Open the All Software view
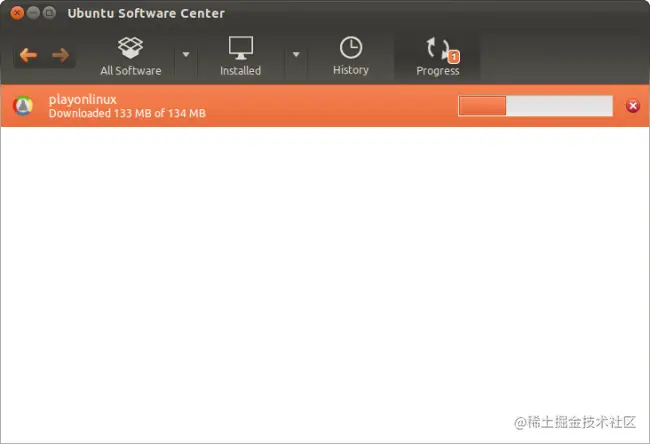The width and height of the screenshot is (650, 444). click(131, 57)
